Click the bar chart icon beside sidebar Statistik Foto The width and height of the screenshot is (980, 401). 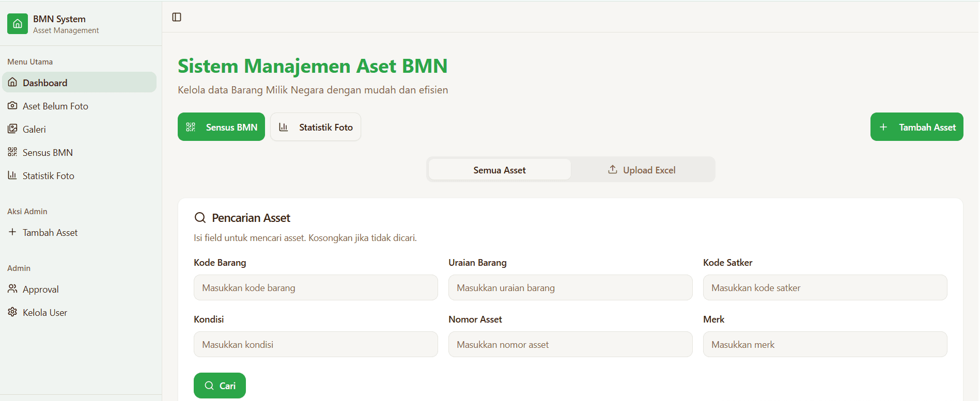12,175
